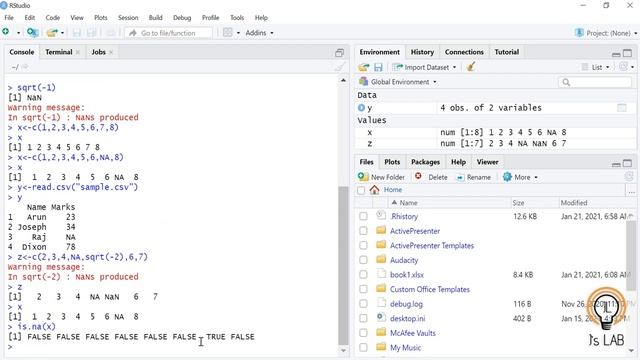This screenshot has height=360, width=640.
Task: Open the File menu
Action: tap(9, 18)
